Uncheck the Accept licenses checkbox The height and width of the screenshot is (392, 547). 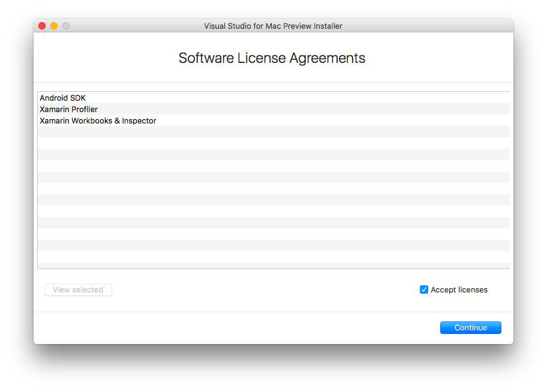point(424,290)
